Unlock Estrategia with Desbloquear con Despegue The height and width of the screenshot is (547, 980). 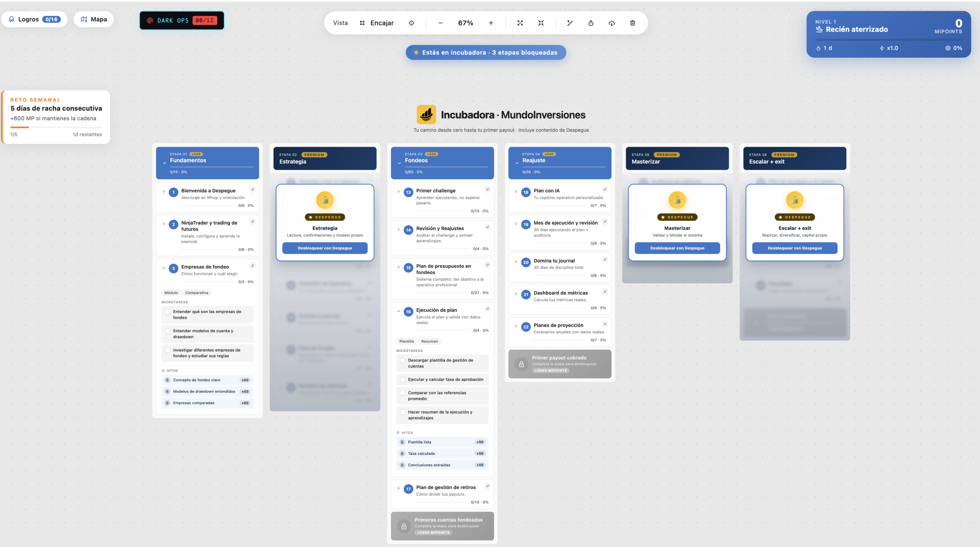click(x=325, y=248)
